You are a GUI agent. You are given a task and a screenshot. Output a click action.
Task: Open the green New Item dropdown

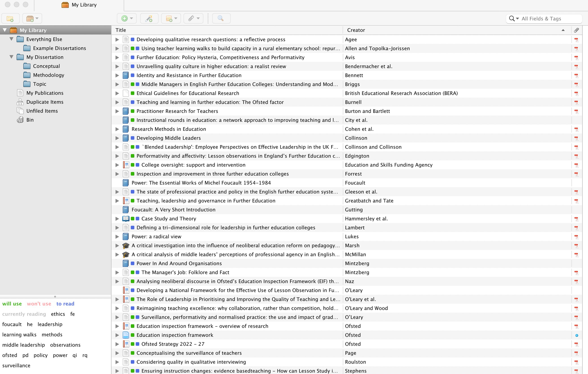click(127, 19)
